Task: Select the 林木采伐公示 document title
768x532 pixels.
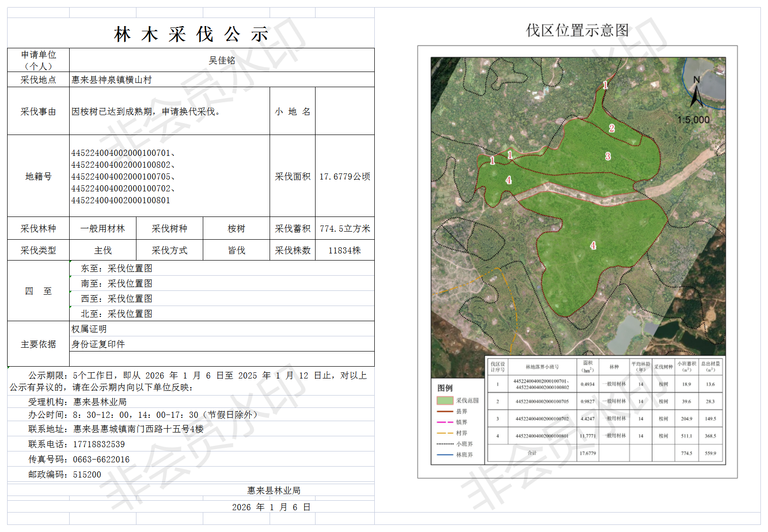Action: click(x=191, y=34)
